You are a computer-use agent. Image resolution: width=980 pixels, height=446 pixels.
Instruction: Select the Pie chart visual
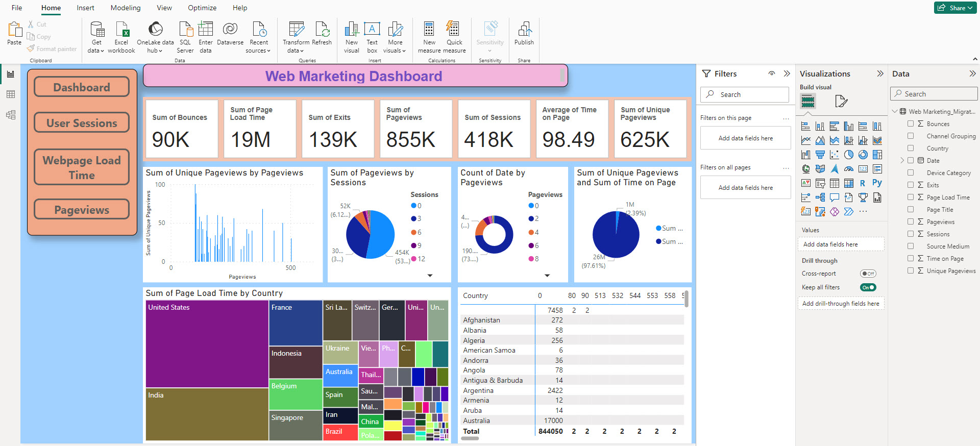pyautogui.click(x=849, y=155)
